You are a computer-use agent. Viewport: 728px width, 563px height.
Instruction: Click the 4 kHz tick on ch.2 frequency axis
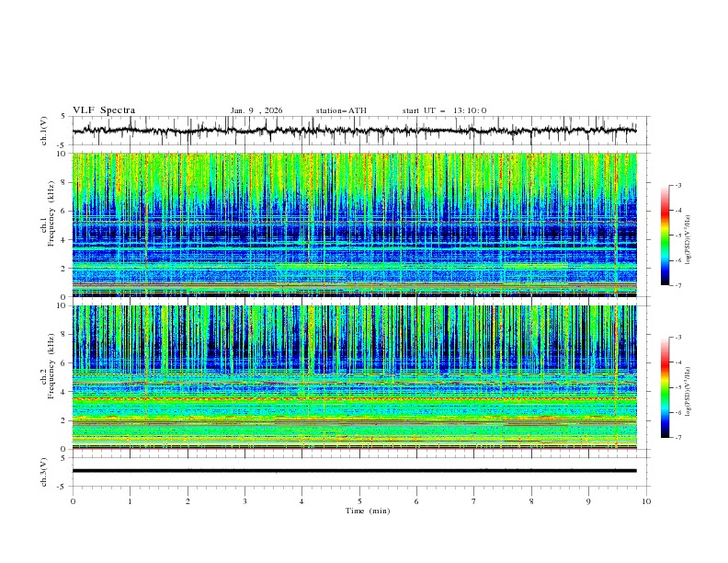pos(65,392)
